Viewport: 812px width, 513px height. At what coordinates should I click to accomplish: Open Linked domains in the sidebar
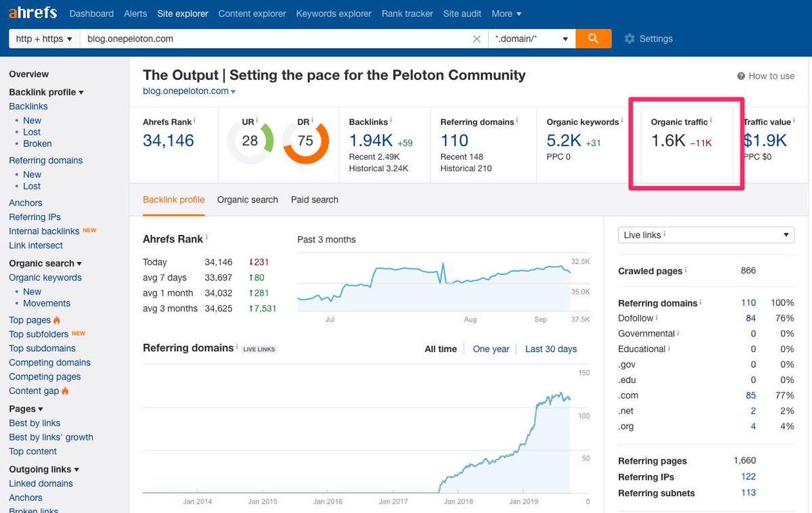tap(41, 483)
